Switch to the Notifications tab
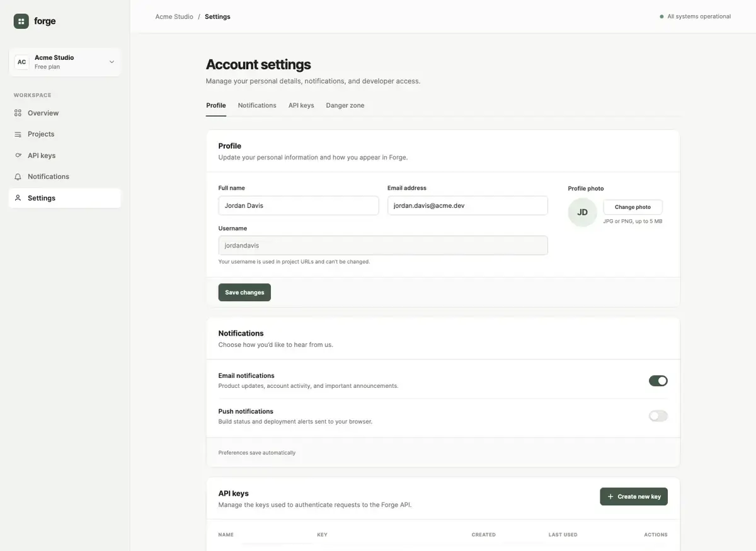 [x=257, y=105]
